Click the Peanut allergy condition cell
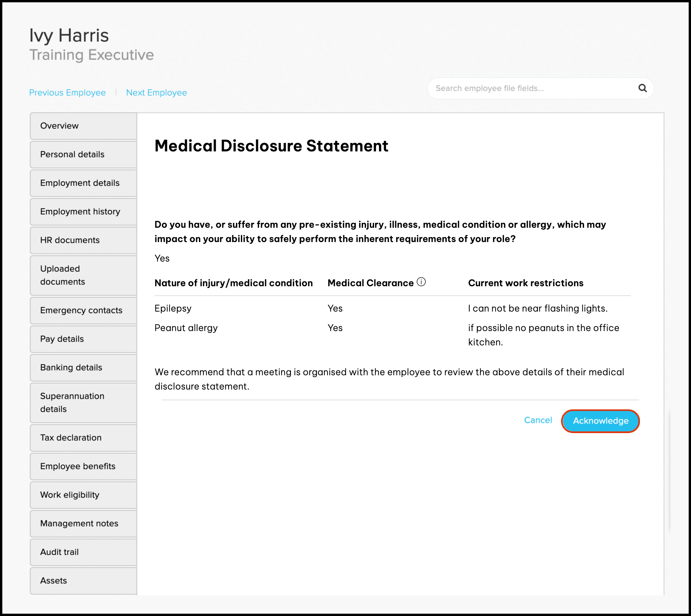Image resolution: width=691 pixels, height=616 pixels. pyautogui.click(x=186, y=328)
